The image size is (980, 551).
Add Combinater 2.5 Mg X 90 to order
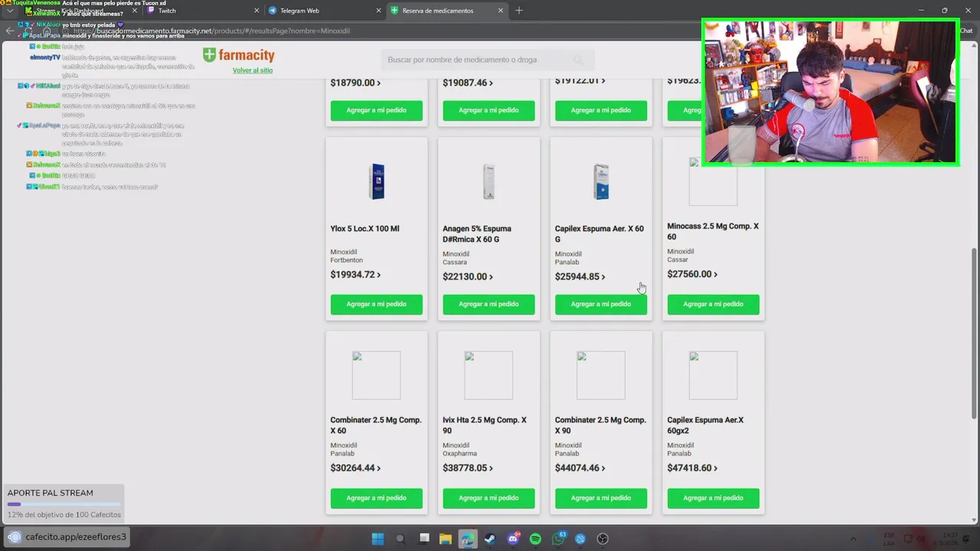[601, 497]
